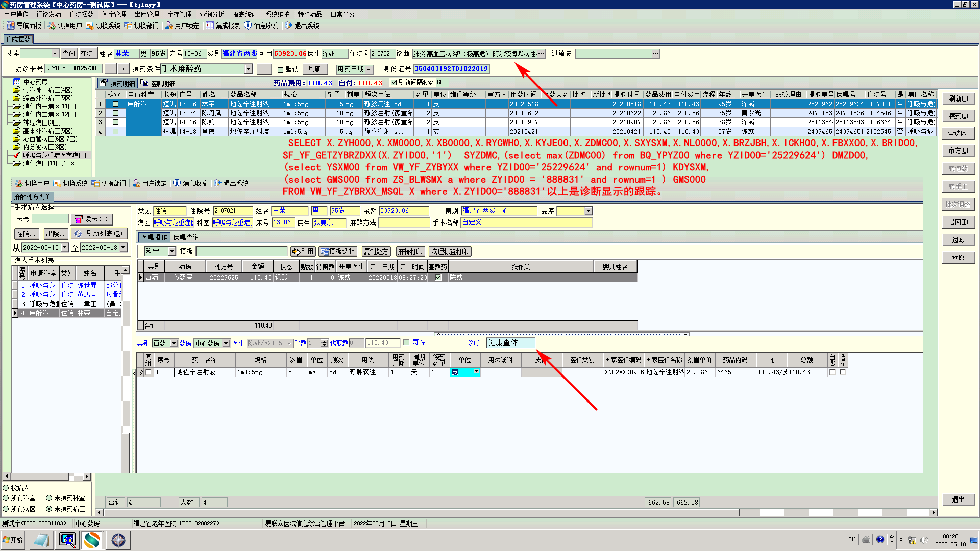This screenshot has height=551, width=980.
Task: Click the 消息收发 toolbar icon
Action: pyautogui.click(x=248, y=26)
